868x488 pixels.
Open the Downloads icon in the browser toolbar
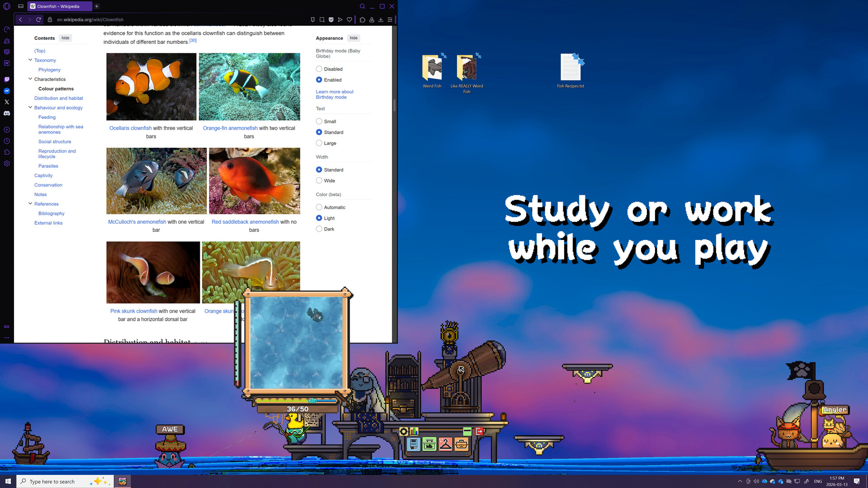pos(381,19)
